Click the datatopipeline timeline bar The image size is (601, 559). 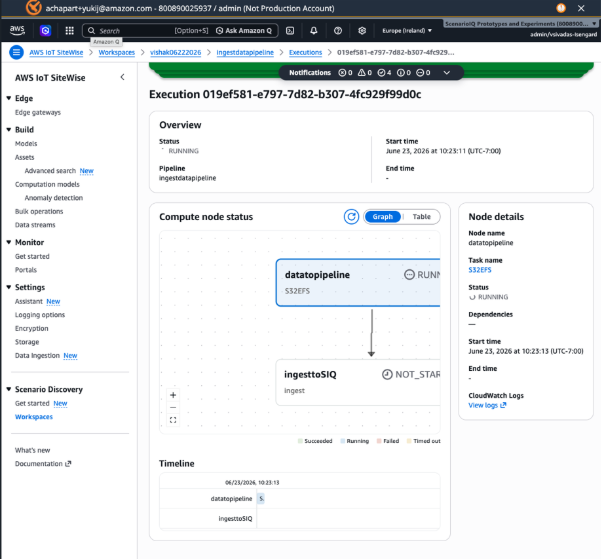[261, 499]
